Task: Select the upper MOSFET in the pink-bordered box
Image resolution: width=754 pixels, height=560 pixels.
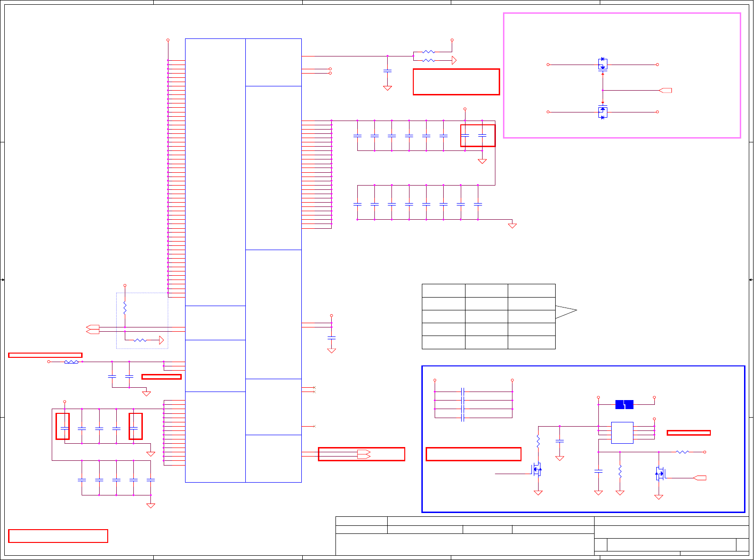Action: [603, 64]
